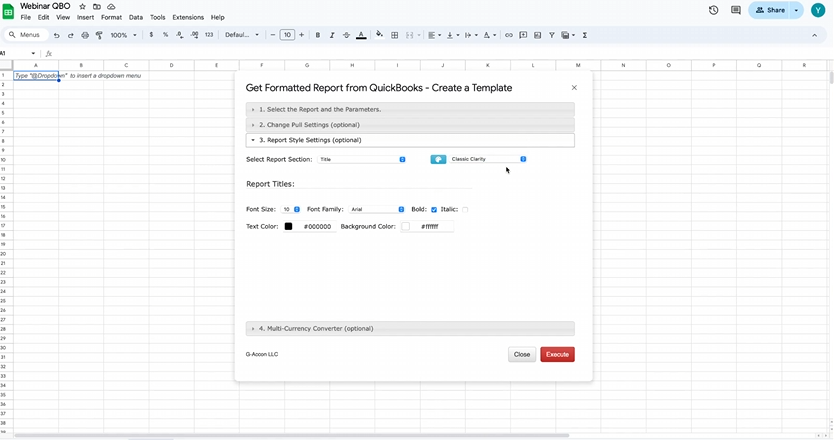
Task: Open version history clock icon
Action: click(713, 10)
